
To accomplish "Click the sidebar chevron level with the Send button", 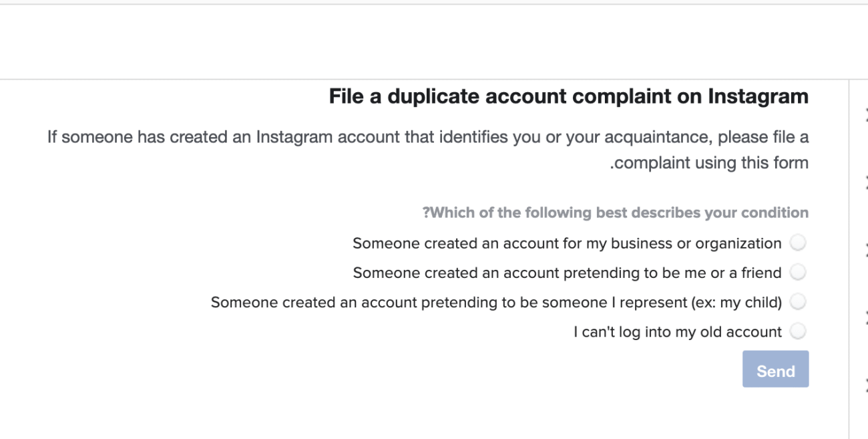I will point(866,385).
